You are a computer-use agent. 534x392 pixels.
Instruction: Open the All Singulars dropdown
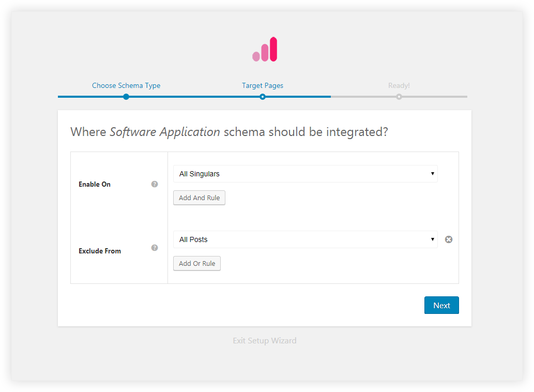[305, 174]
